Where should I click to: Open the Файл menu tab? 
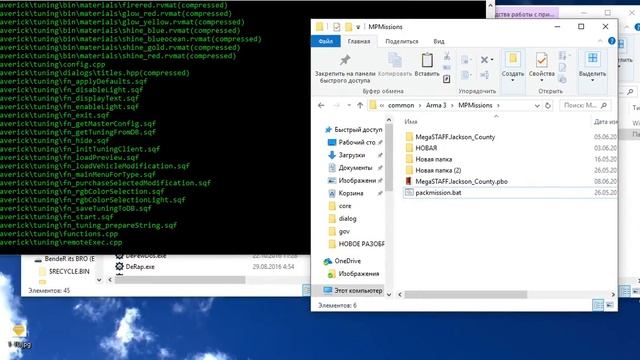tap(325, 41)
